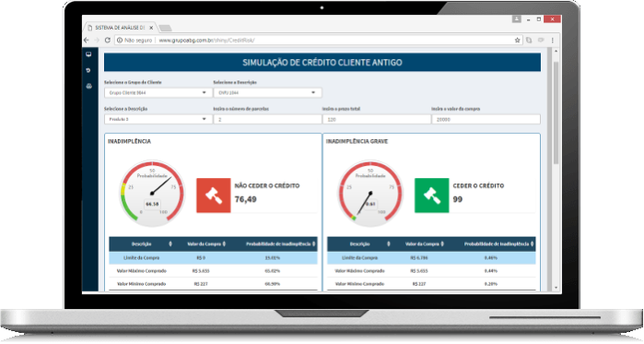The width and height of the screenshot is (644, 344).
Task: Open the Chrome three-dot menu
Action: [553, 41]
